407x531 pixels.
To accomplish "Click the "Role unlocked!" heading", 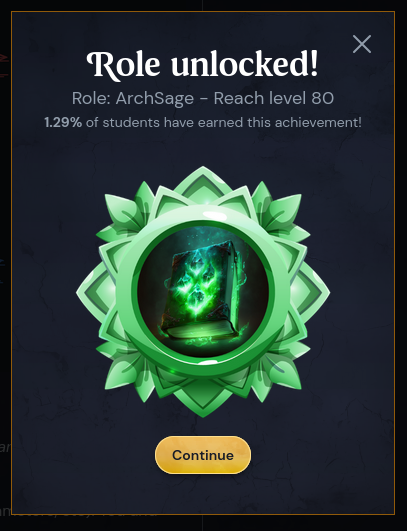I will [x=202, y=65].
